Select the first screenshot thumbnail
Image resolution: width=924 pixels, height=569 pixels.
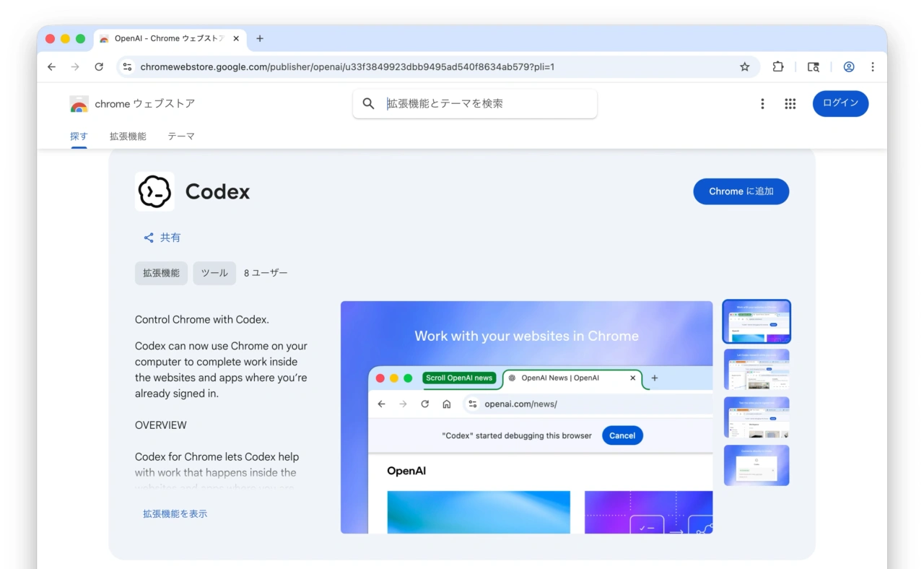pyautogui.click(x=757, y=321)
